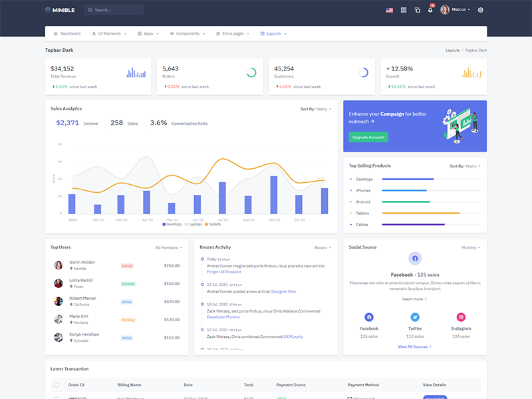Open the Layouts menu
This screenshot has width=532, height=399.
coord(273,33)
